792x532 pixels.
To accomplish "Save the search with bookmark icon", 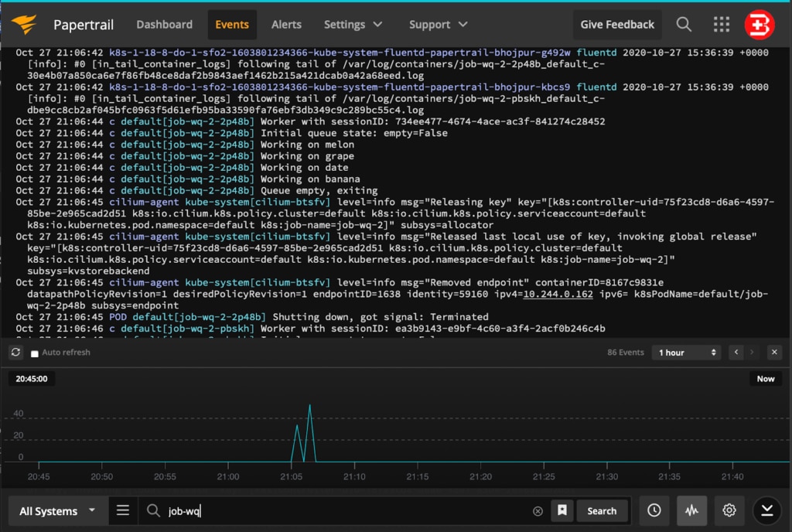I will click(562, 510).
